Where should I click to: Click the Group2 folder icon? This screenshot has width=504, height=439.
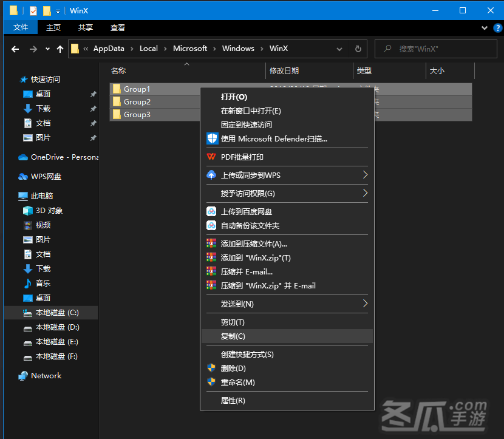point(117,101)
